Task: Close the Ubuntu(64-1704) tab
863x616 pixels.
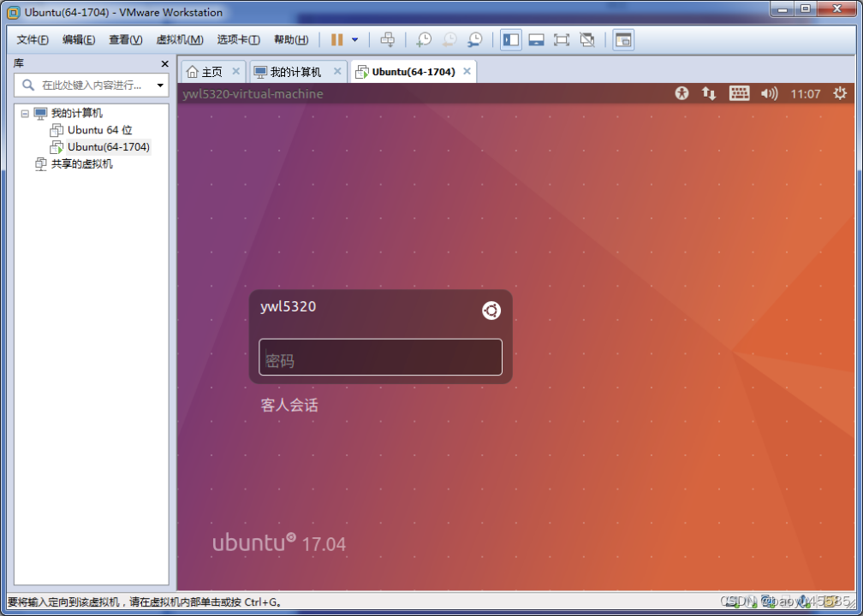Action: tap(467, 72)
